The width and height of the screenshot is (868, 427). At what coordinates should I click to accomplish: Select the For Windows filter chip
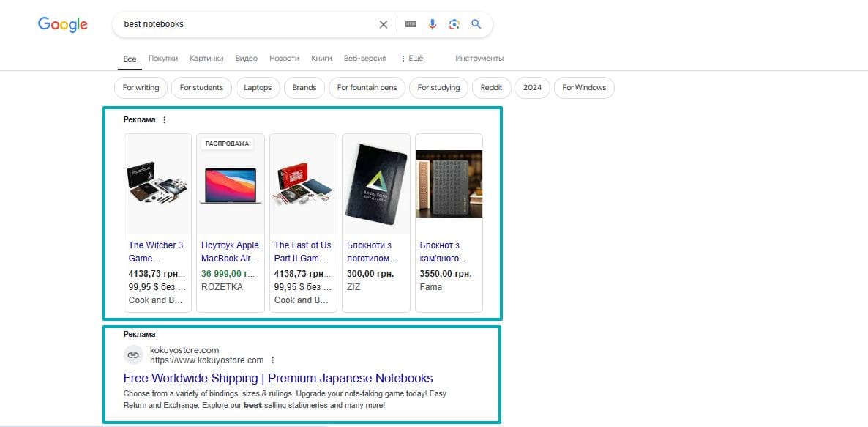[x=584, y=87]
